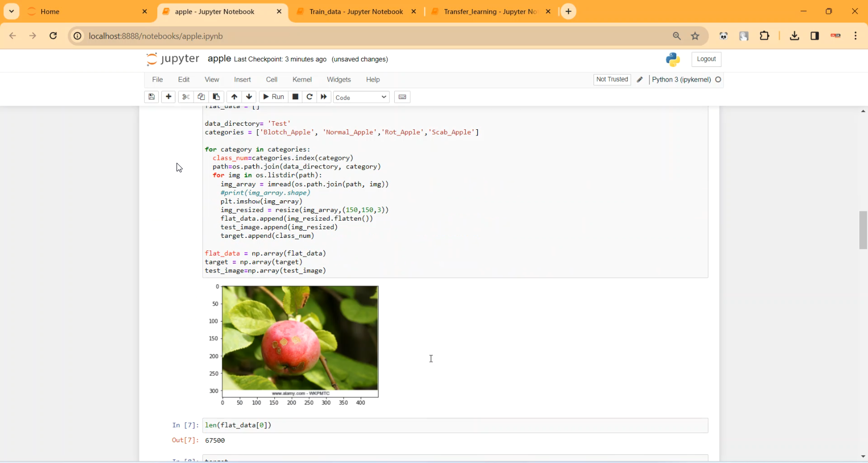Viewport: 868px width, 463px height.
Task: Open the Code cell type dropdown
Action: pyautogui.click(x=361, y=97)
